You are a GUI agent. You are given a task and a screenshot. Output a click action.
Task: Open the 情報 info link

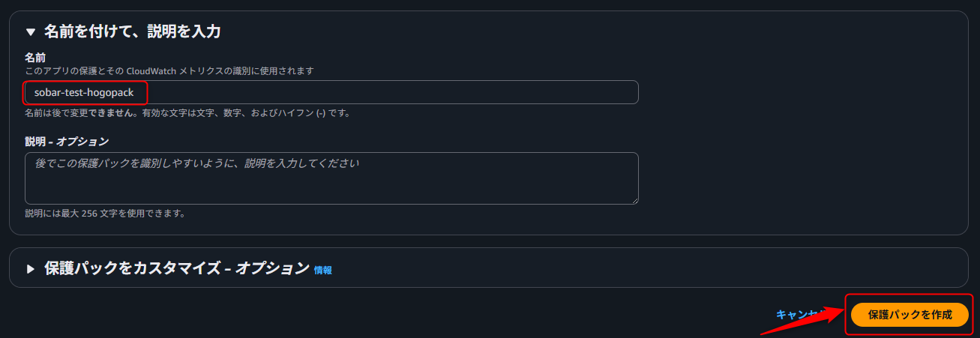(x=323, y=270)
